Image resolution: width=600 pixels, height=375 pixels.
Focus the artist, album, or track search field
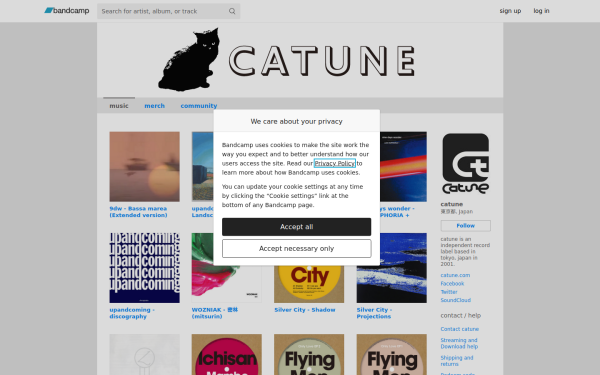pyautogui.click(x=168, y=11)
